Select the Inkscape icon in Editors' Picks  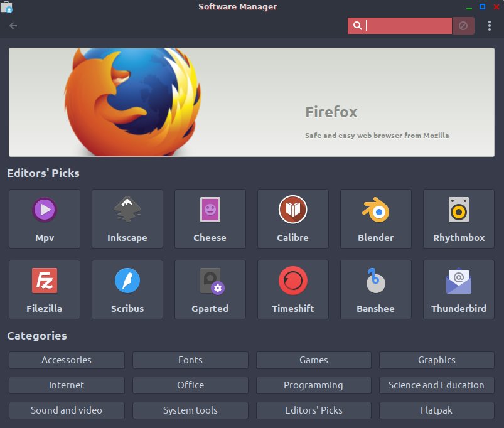click(x=127, y=210)
